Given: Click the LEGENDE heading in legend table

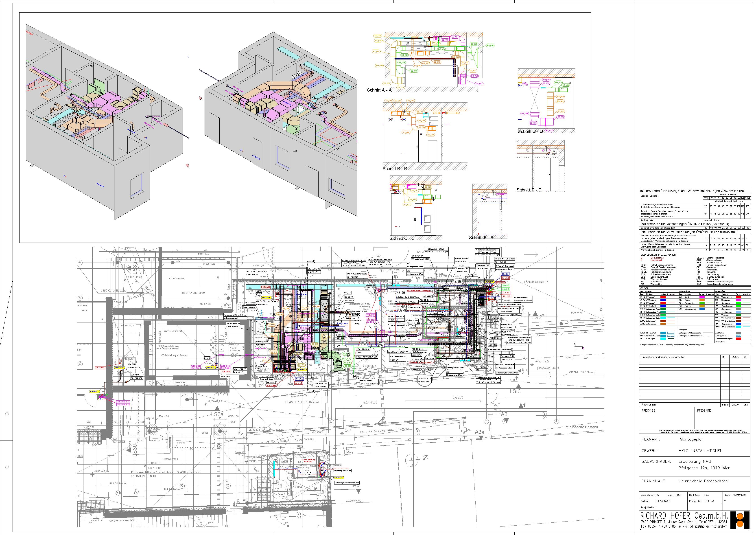Looking at the screenshot, I should 644,288.
